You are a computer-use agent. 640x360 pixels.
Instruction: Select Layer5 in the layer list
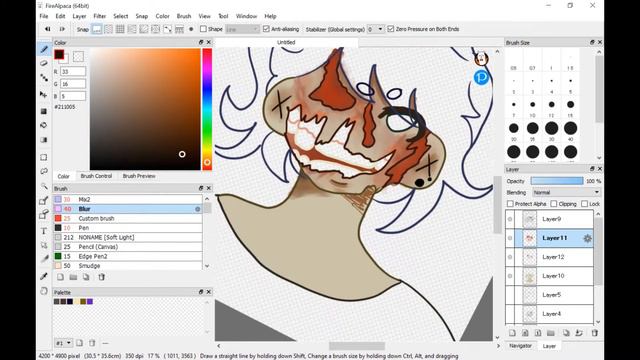pyautogui.click(x=549, y=295)
